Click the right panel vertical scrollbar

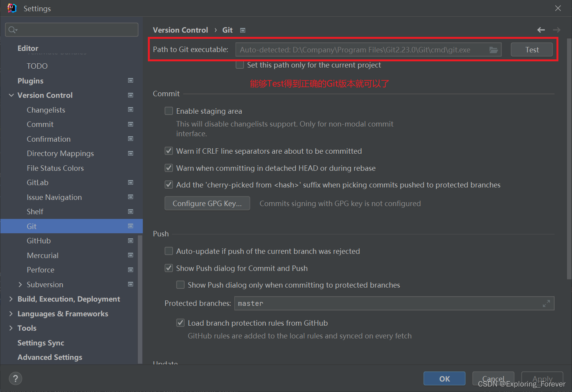[x=569, y=158]
